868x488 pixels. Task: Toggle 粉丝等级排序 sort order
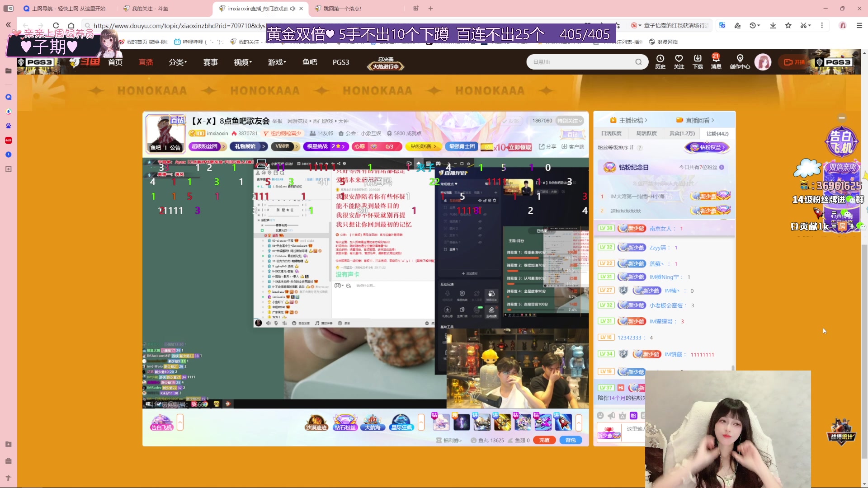(616, 148)
